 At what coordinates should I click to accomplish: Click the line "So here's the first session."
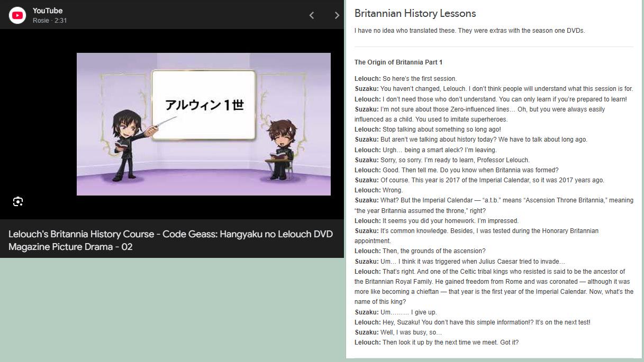point(419,79)
